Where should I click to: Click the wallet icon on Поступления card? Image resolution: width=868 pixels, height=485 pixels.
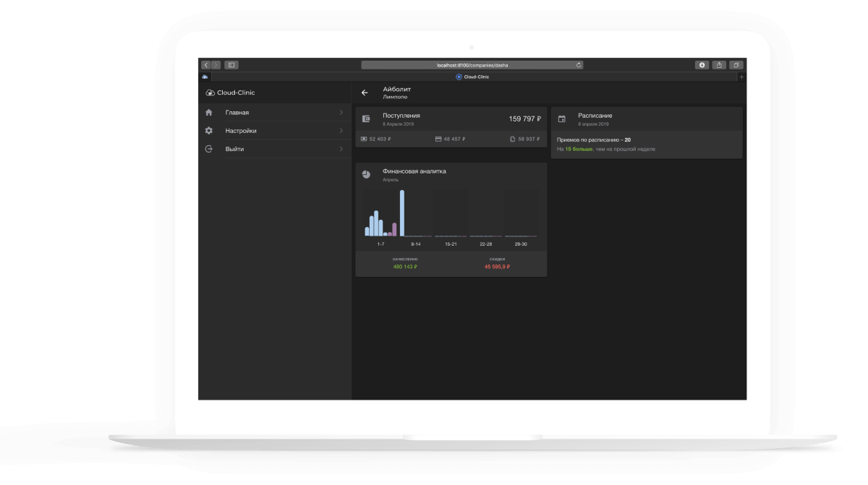tap(366, 119)
